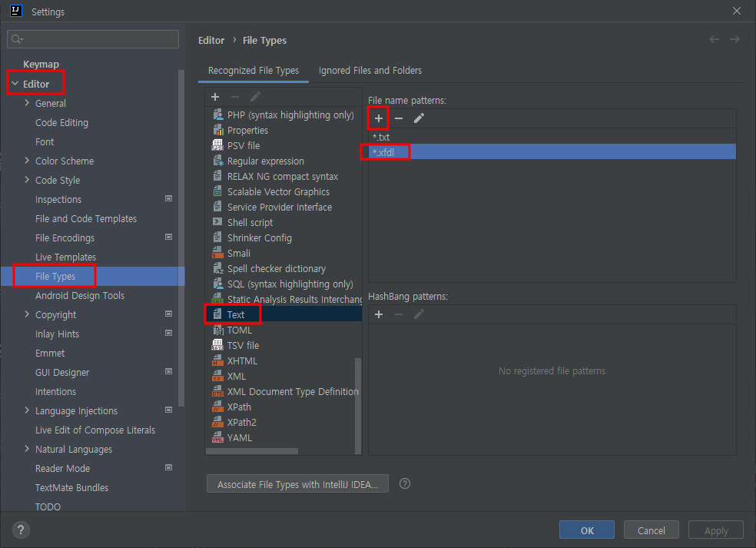Select the Shell script type icon
Screen dimensions: 756x548
217,222
